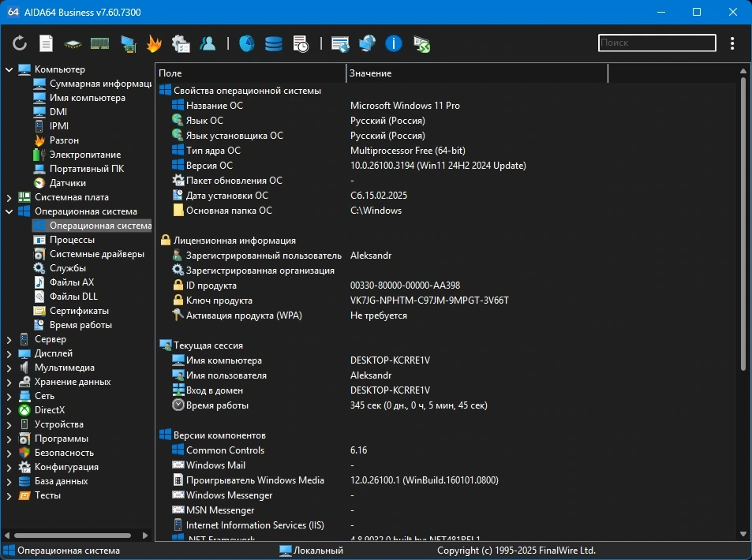
Task: Expand the Устройства tree node
Action: 9,425
